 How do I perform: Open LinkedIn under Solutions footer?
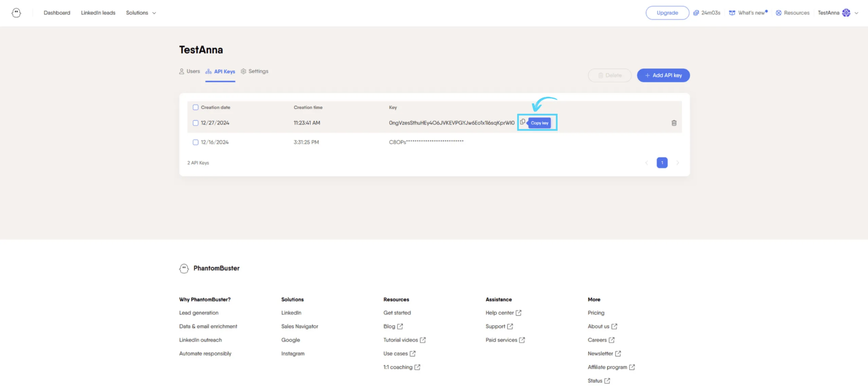point(291,313)
